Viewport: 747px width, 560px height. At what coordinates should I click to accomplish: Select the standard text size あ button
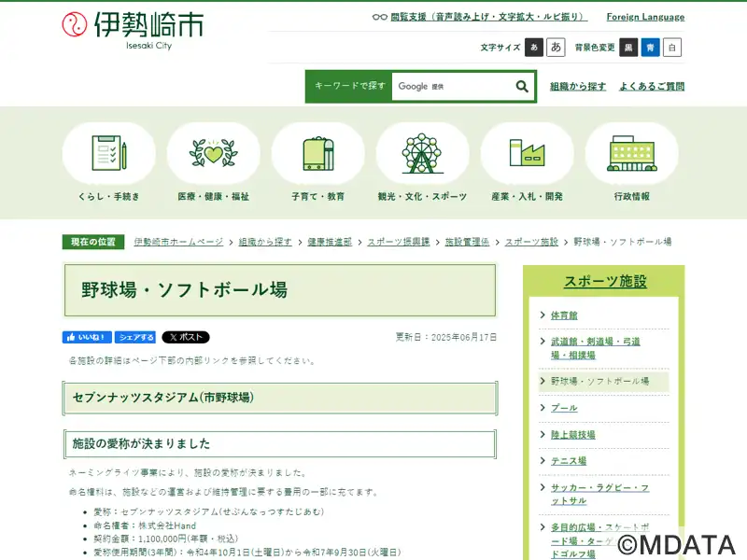[x=534, y=48]
